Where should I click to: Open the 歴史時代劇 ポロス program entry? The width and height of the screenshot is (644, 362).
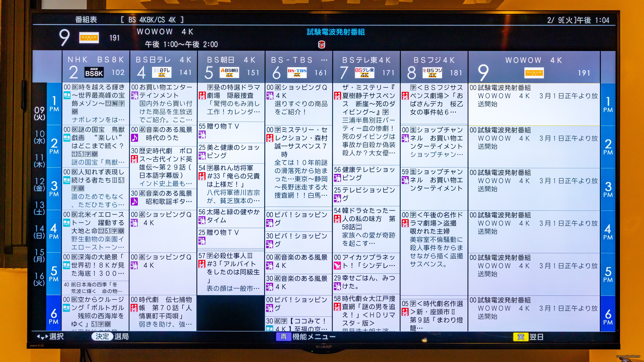(x=163, y=167)
